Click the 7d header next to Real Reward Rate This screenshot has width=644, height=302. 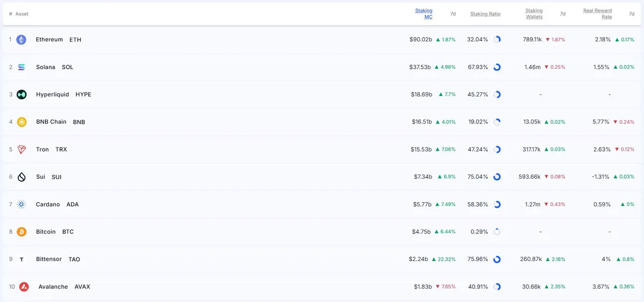[632, 14]
